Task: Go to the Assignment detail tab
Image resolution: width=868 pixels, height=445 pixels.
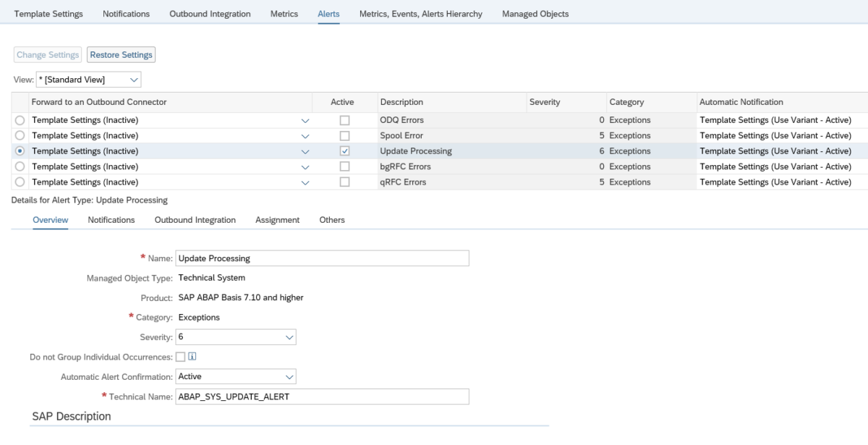Action: click(277, 219)
